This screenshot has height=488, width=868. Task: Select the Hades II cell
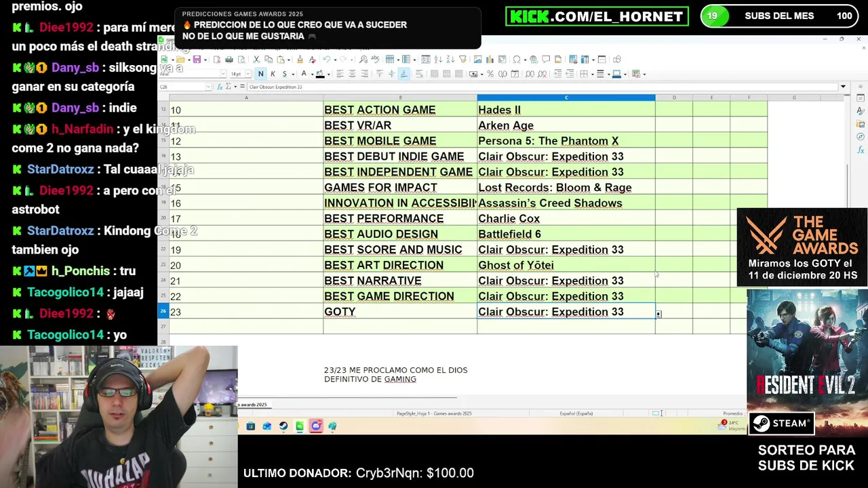point(566,110)
